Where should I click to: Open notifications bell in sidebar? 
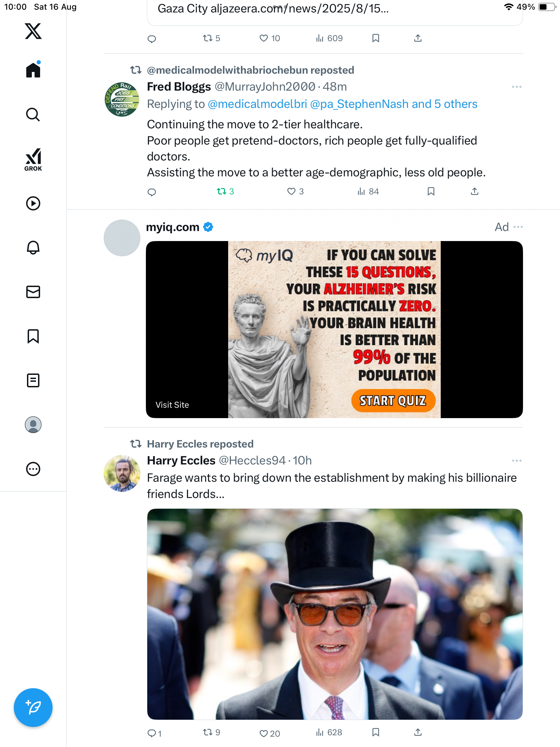33,248
